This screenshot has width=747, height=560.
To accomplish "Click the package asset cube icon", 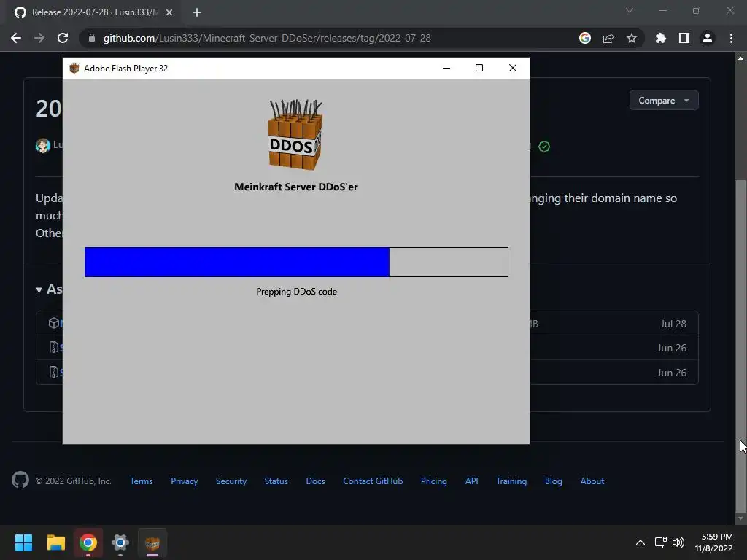I will point(54,323).
